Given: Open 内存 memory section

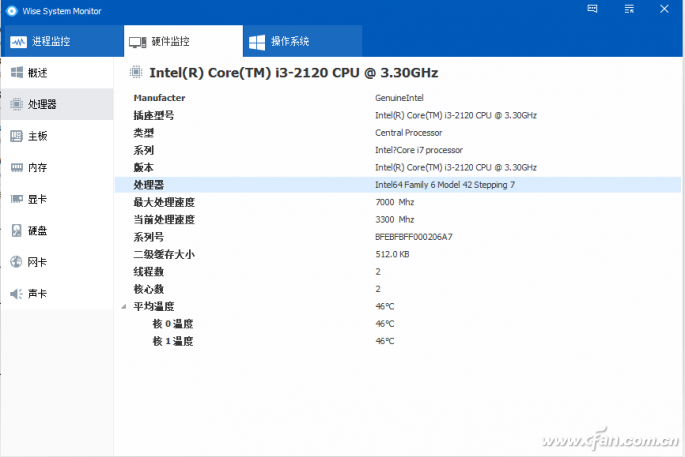Looking at the screenshot, I should (x=57, y=167).
